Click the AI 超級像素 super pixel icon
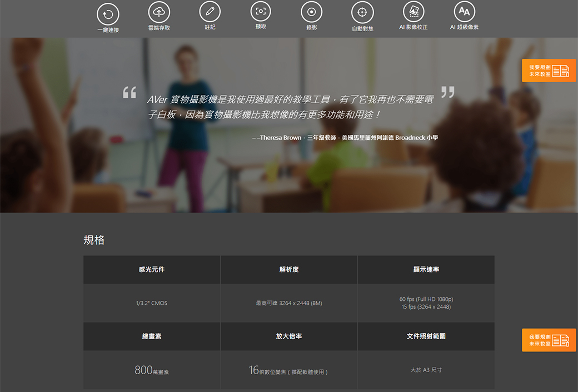This screenshot has width=578, height=392. [x=464, y=12]
